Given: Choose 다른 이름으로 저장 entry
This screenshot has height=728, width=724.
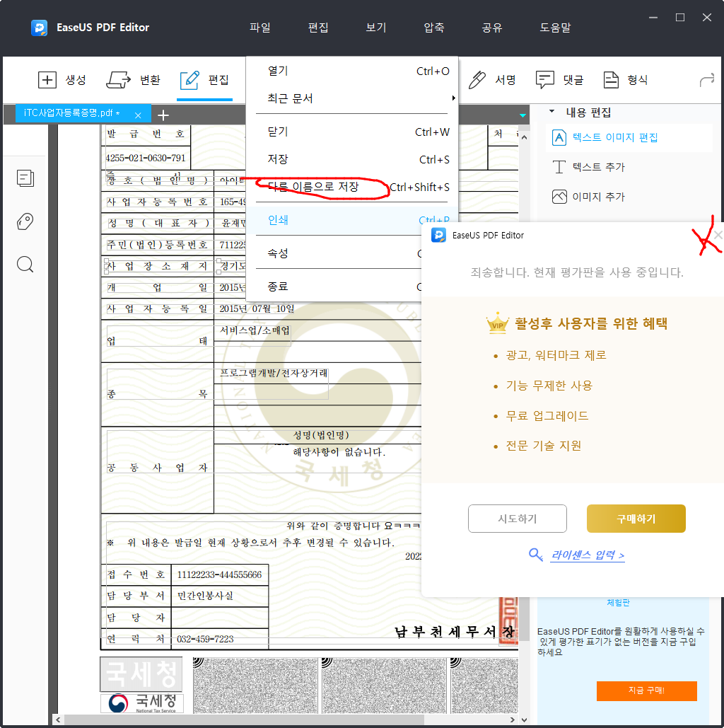Looking at the screenshot, I should click(x=352, y=187).
